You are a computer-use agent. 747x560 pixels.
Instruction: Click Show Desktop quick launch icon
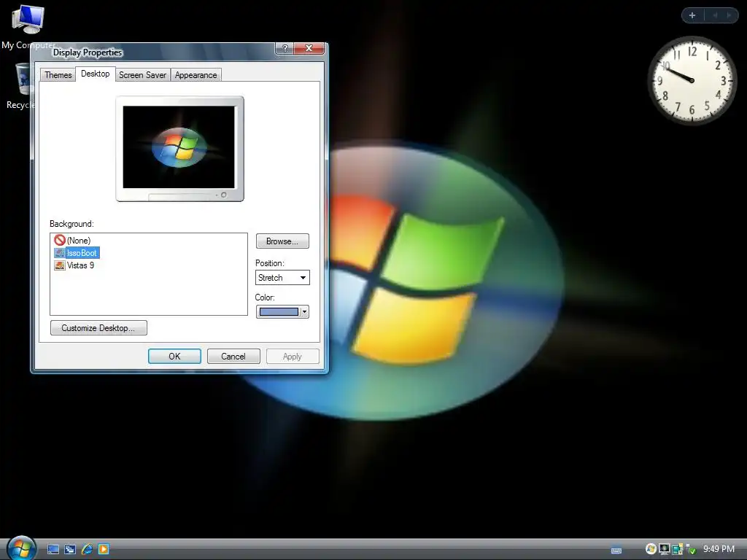pos(53,549)
